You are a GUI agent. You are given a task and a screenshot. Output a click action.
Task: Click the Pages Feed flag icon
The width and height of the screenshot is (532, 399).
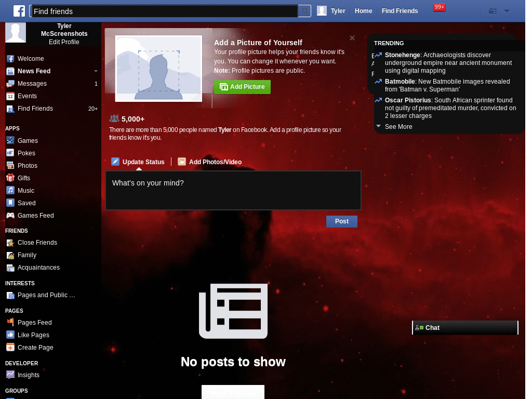click(10, 322)
